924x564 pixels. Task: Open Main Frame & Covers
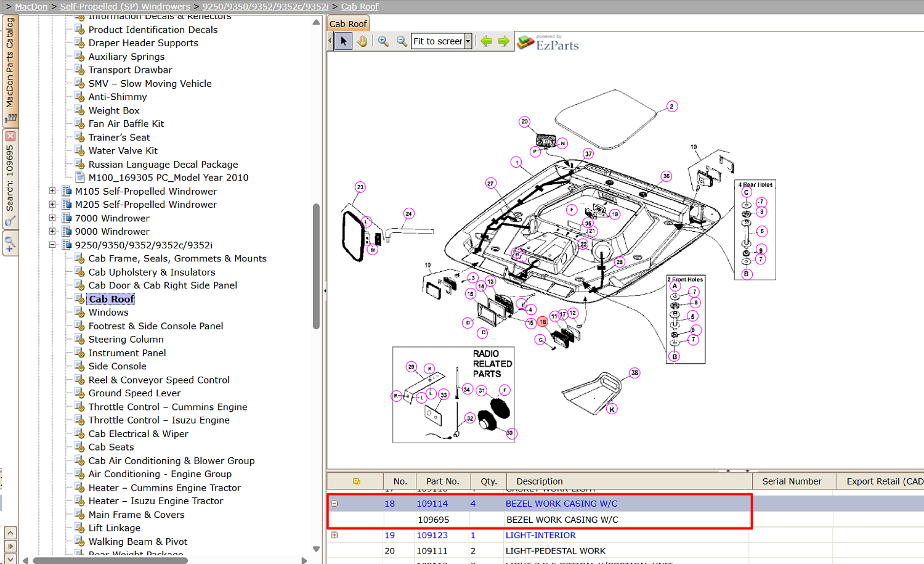point(136,515)
